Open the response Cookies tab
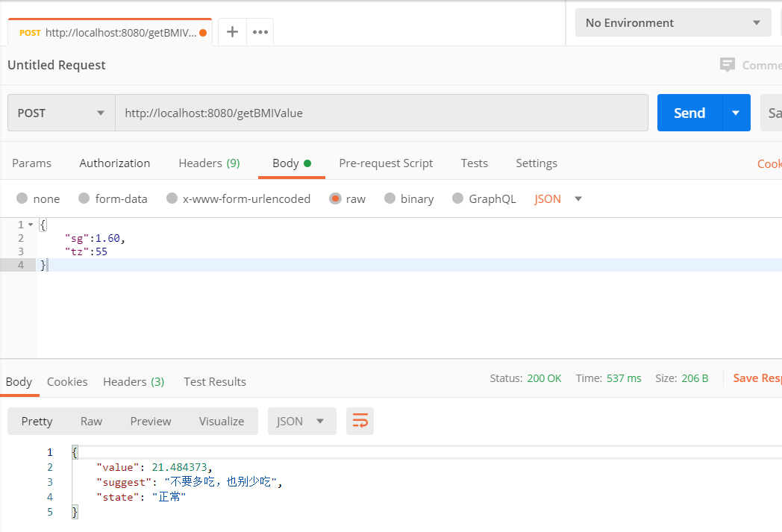 [x=67, y=381]
